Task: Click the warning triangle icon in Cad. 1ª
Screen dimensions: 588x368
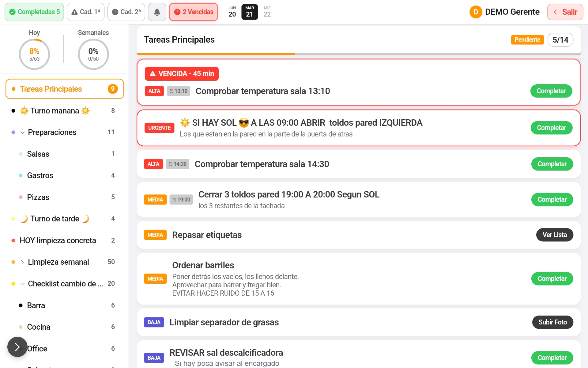Action: (74, 12)
